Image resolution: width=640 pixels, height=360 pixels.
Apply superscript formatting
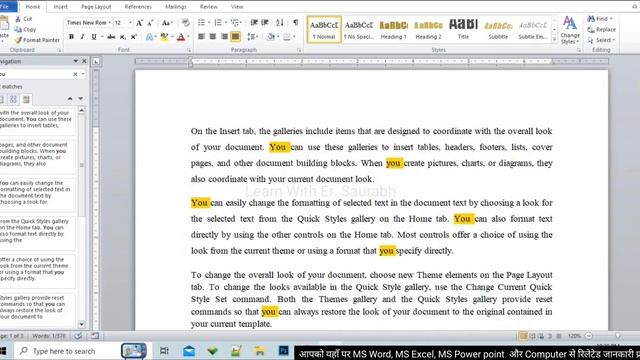coord(133,37)
